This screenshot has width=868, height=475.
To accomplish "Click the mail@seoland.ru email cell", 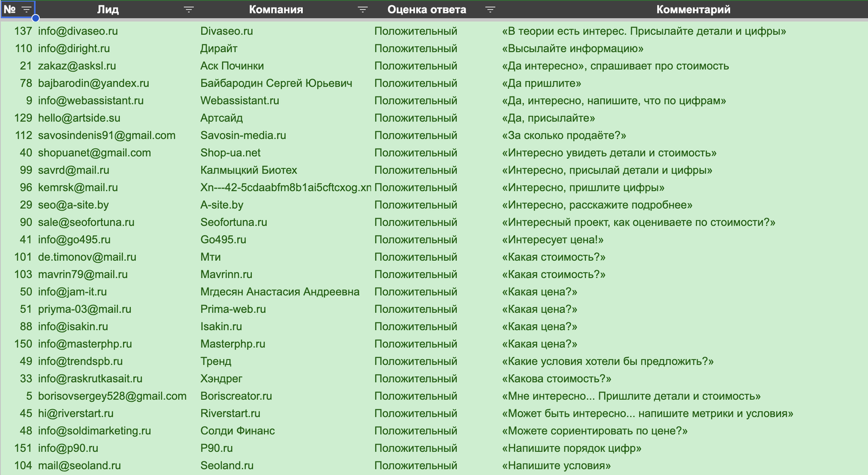I will tap(79, 465).
